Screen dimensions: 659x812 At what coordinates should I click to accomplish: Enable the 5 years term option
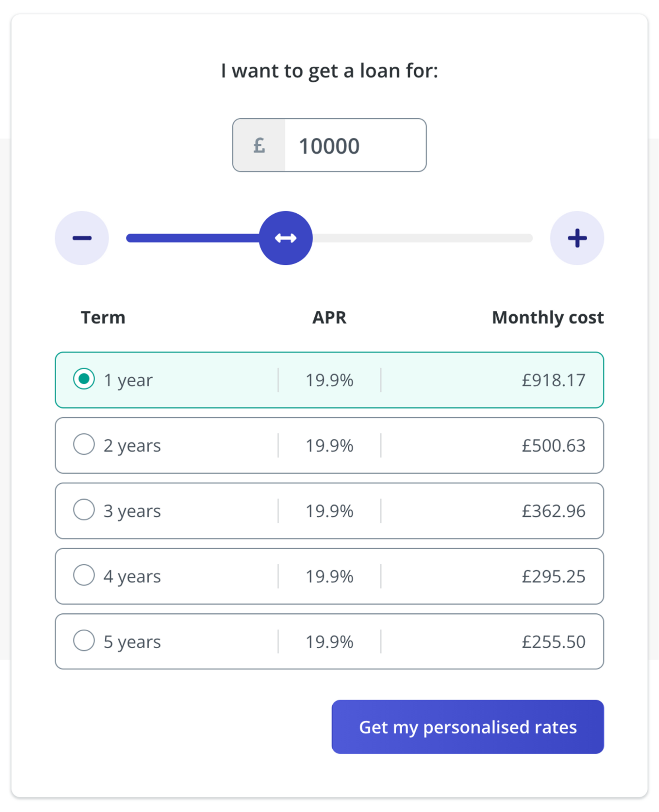(x=84, y=641)
